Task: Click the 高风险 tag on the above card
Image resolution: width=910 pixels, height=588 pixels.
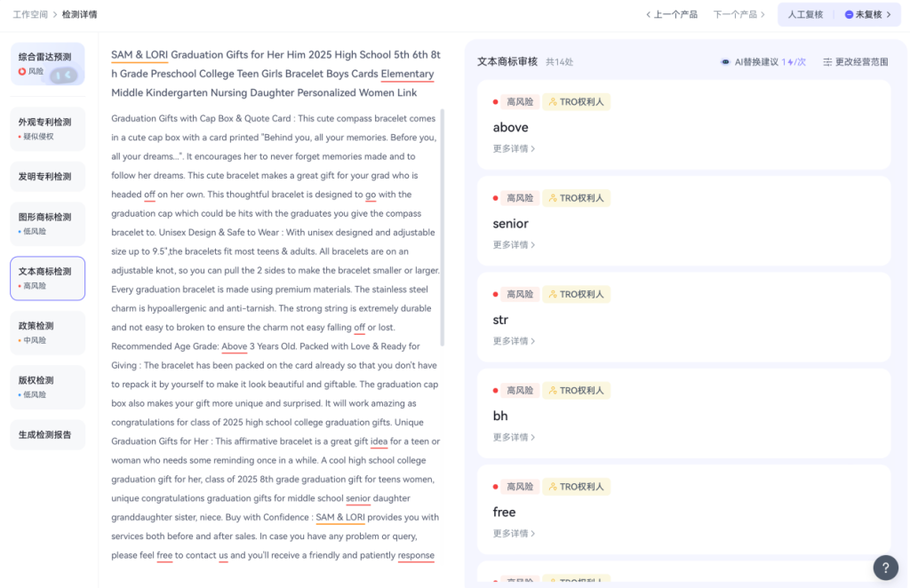Action: (519, 102)
